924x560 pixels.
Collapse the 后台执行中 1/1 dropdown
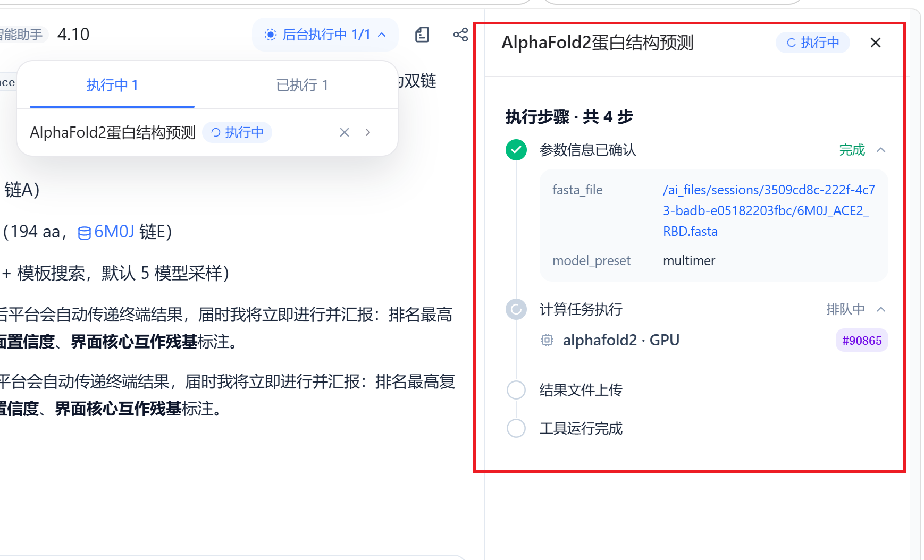pyautogui.click(x=325, y=35)
